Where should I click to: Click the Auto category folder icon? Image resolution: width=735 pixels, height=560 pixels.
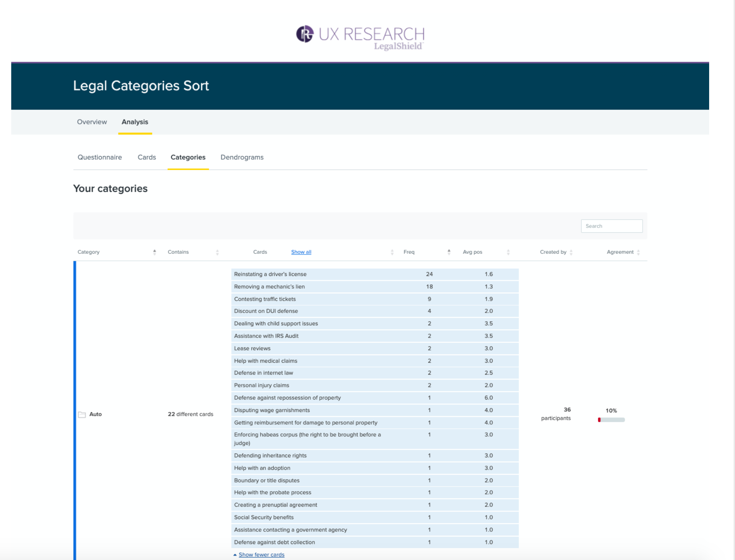pyautogui.click(x=82, y=414)
